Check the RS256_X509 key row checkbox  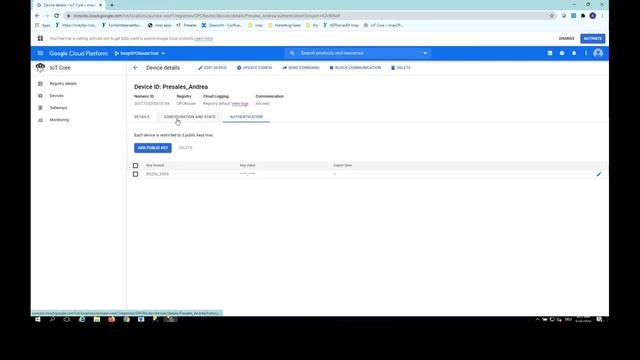click(136, 174)
